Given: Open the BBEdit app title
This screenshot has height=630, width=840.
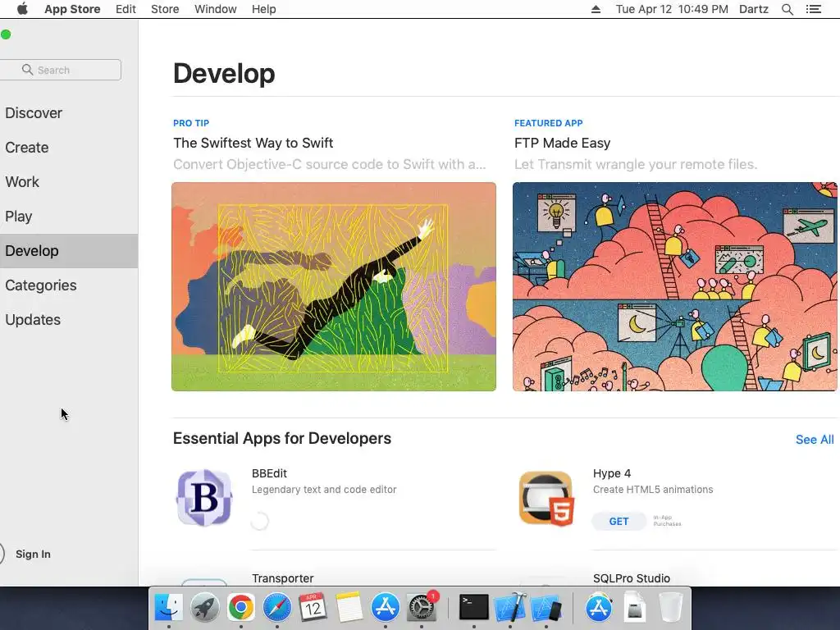Looking at the screenshot, I should pyautogui.click(x=269, y=473).
